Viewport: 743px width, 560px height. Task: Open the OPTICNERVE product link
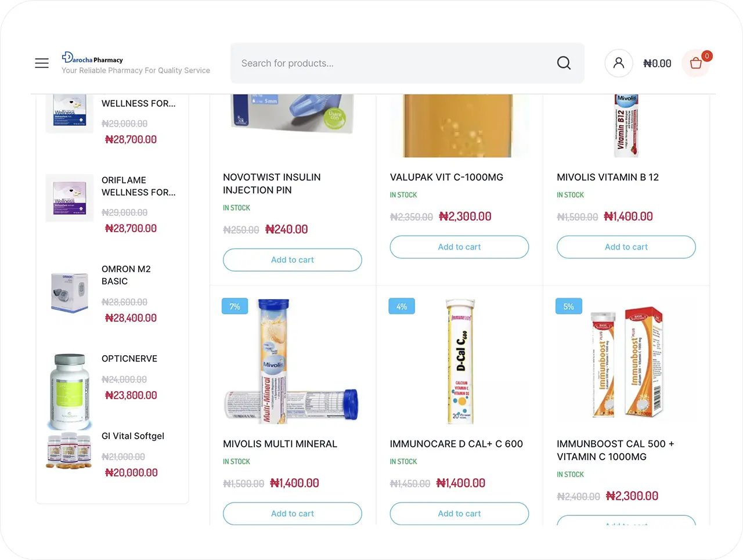(129, 359)
